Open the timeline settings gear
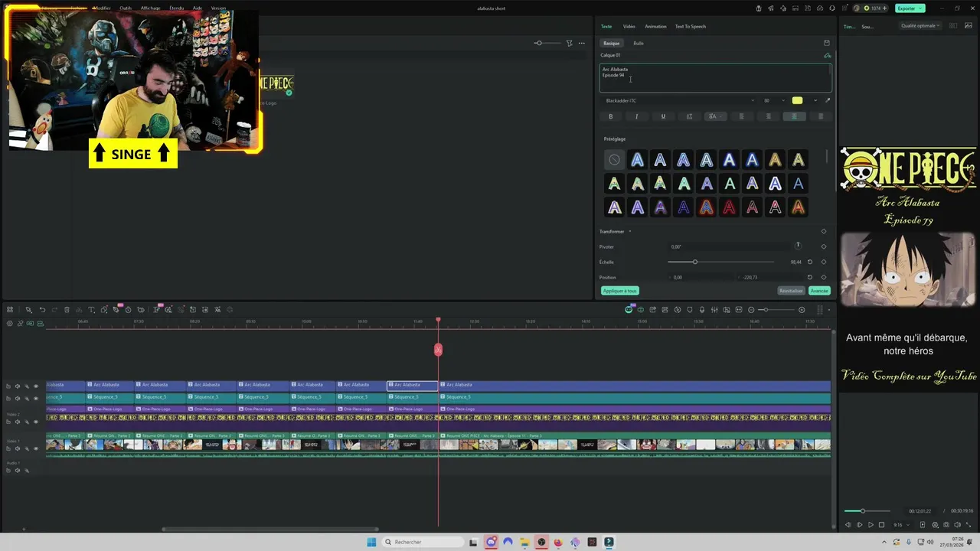The image size is (980, 551). pyautogui.click(x=10, y=324)
